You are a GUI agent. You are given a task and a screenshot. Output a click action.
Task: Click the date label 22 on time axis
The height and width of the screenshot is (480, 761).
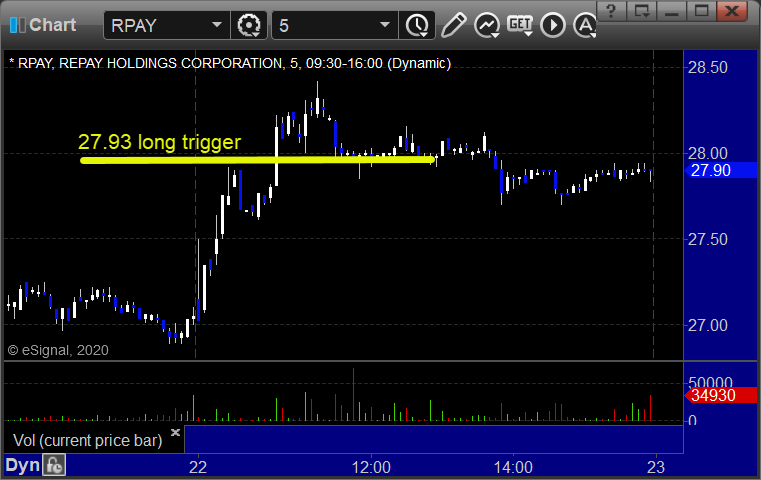click(198, 467)
